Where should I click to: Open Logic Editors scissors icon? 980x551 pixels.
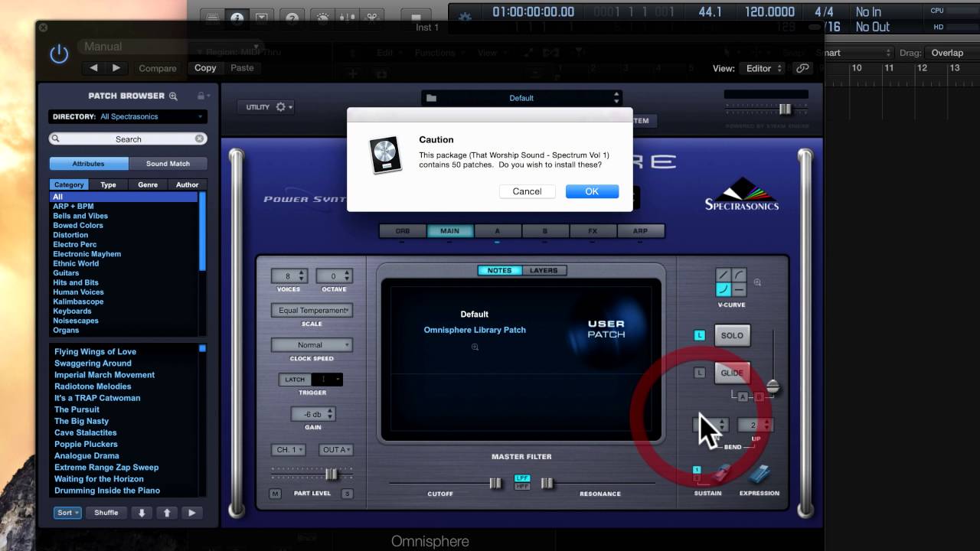tap(371, 18)
